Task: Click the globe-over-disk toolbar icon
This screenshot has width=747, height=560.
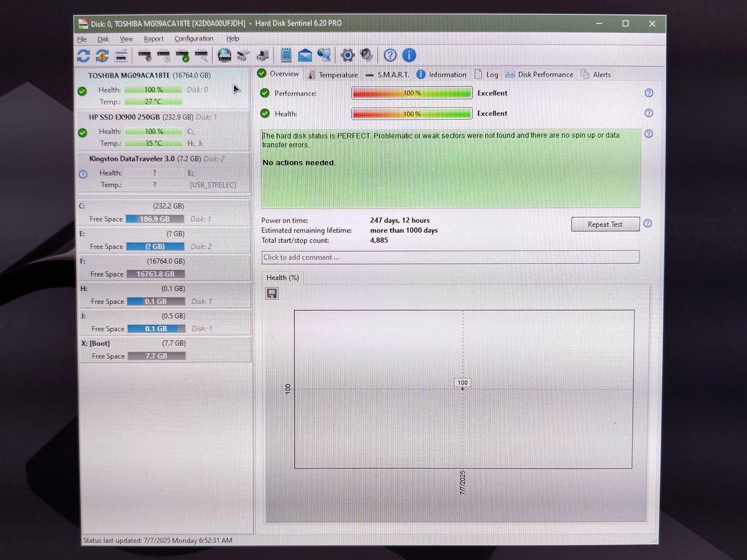Action: pos(224,55)
